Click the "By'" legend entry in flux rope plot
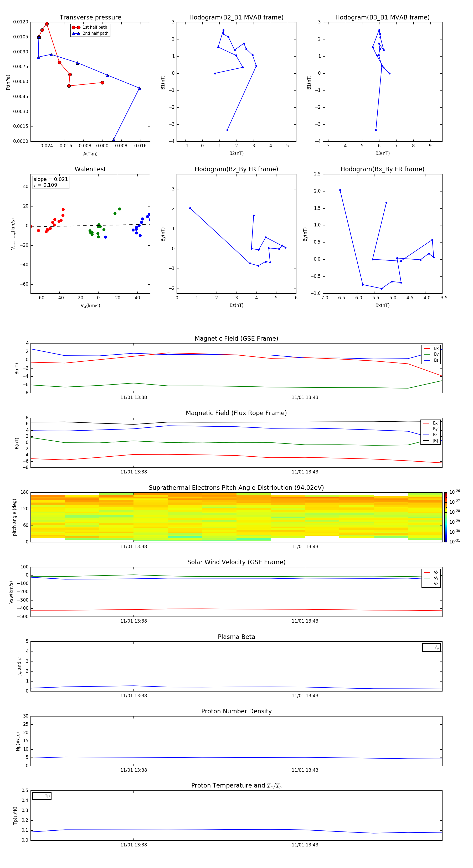 [431, 429]
